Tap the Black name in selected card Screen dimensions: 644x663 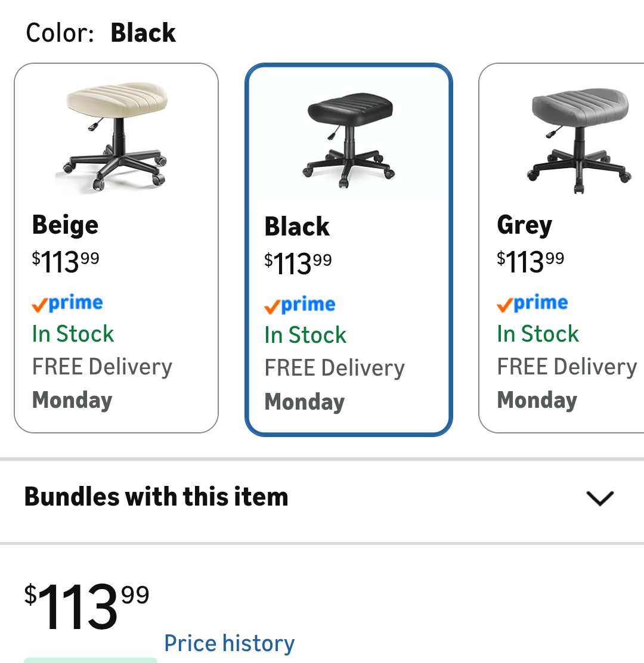tap(297, 227)
